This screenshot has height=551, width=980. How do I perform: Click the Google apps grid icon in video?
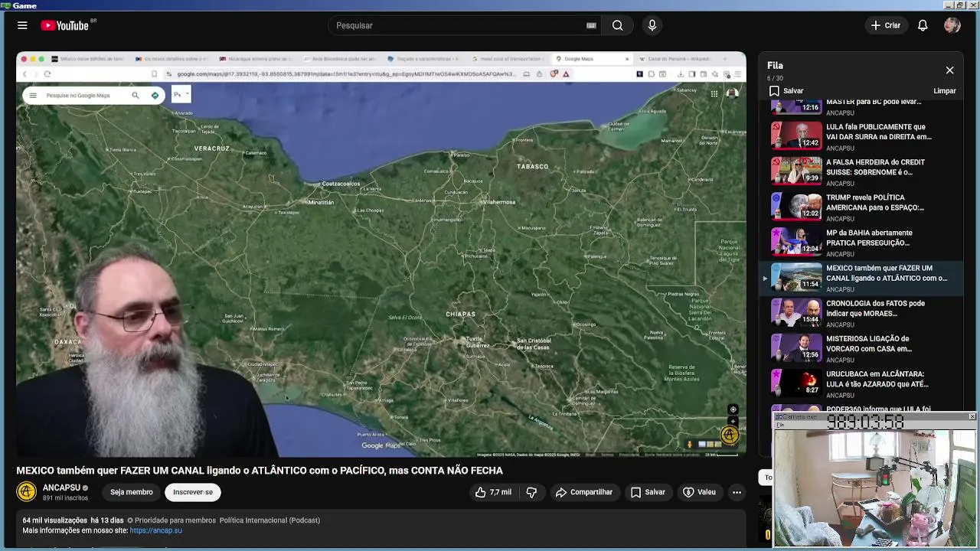tap(714, 94)
